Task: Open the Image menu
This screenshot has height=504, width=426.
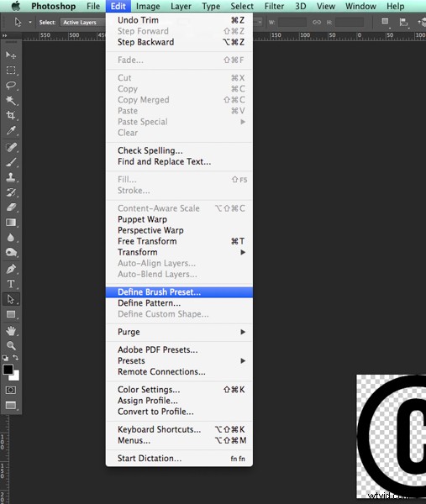Action: tap(148, 6)
